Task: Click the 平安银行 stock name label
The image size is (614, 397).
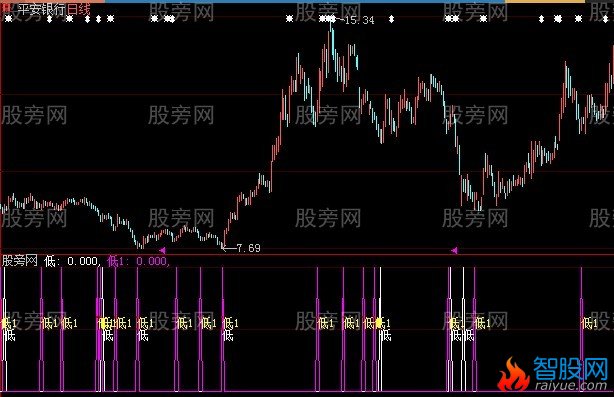Action: coord(41,9)
